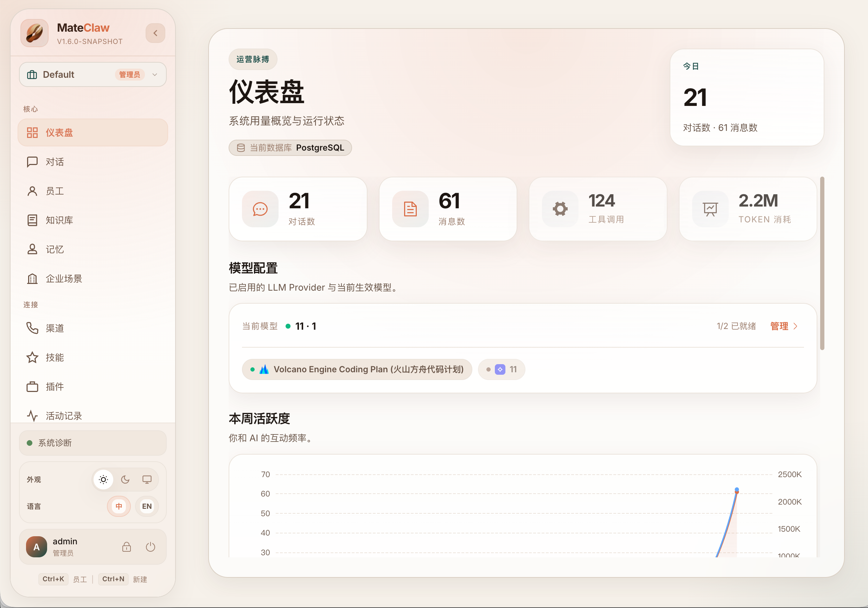Click the 1/2 已就绪 status text
Screen dimensions: 868x608
point(736,326)
